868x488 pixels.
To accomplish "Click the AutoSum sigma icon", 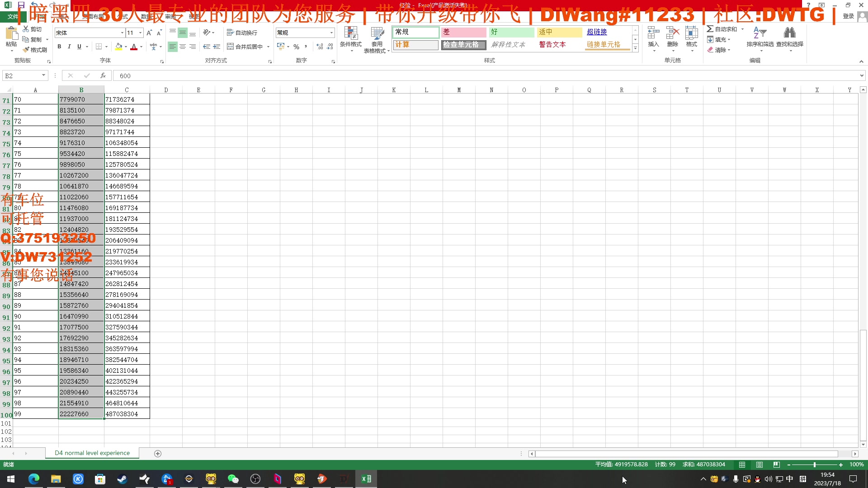I will (x=710, y=29).
